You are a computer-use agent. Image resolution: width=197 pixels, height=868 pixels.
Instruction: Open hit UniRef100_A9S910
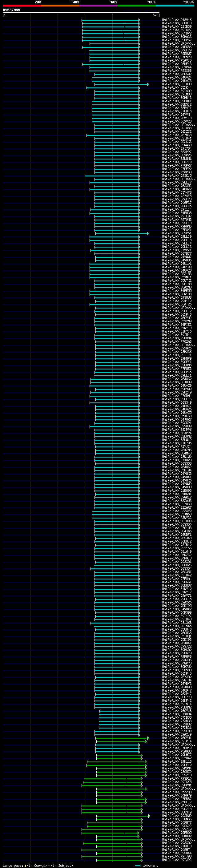[x=177, y=778]
